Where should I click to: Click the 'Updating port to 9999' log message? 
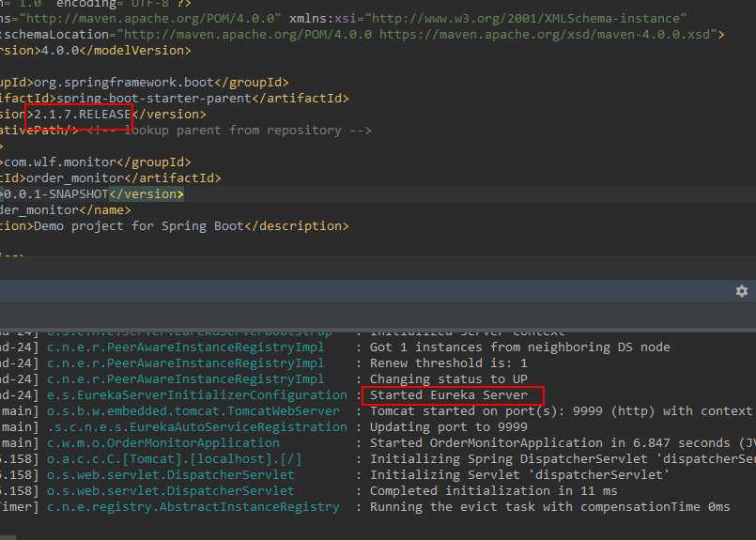448,426
